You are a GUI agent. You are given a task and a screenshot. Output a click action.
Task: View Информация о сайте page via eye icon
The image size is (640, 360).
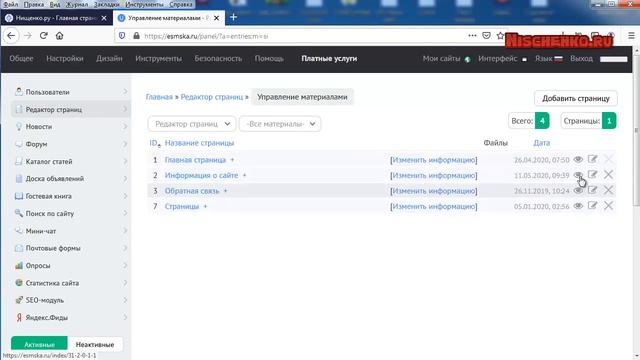[578, 175]
